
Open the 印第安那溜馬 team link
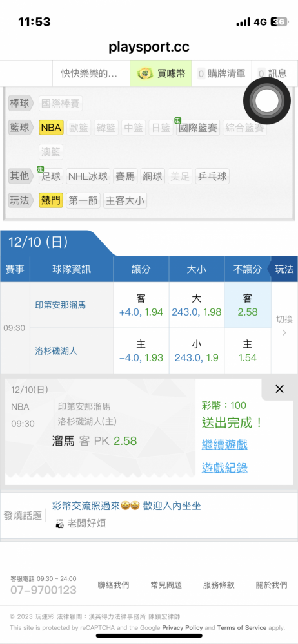click(61, 305)
